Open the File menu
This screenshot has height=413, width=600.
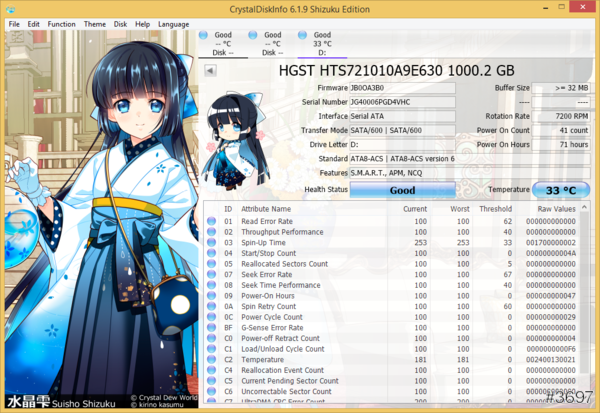(14, 23)
